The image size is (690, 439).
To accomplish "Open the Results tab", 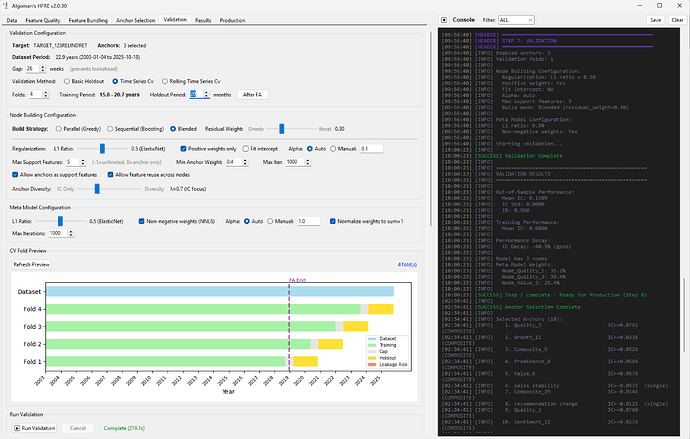I will [x=203, y=20].
